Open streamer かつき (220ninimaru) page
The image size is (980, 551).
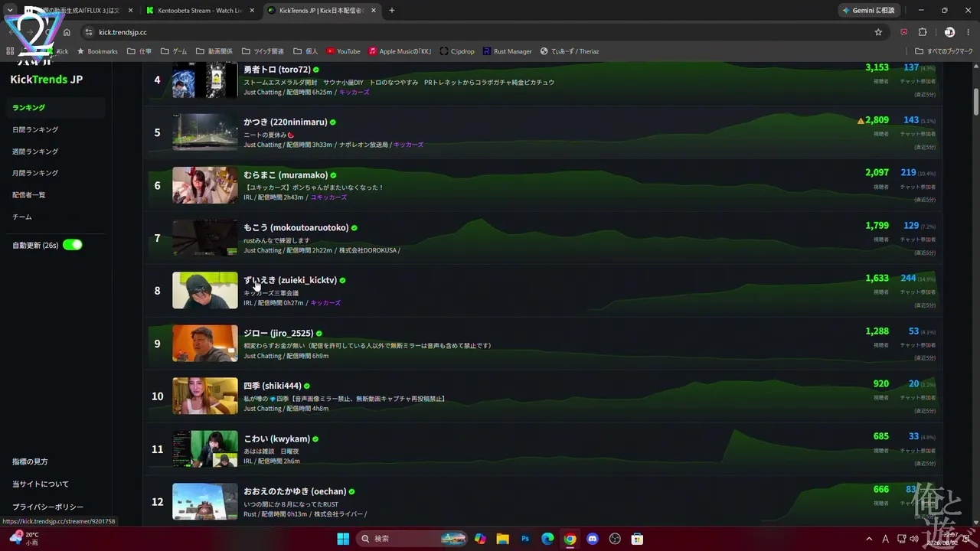[x=286, y=122]
